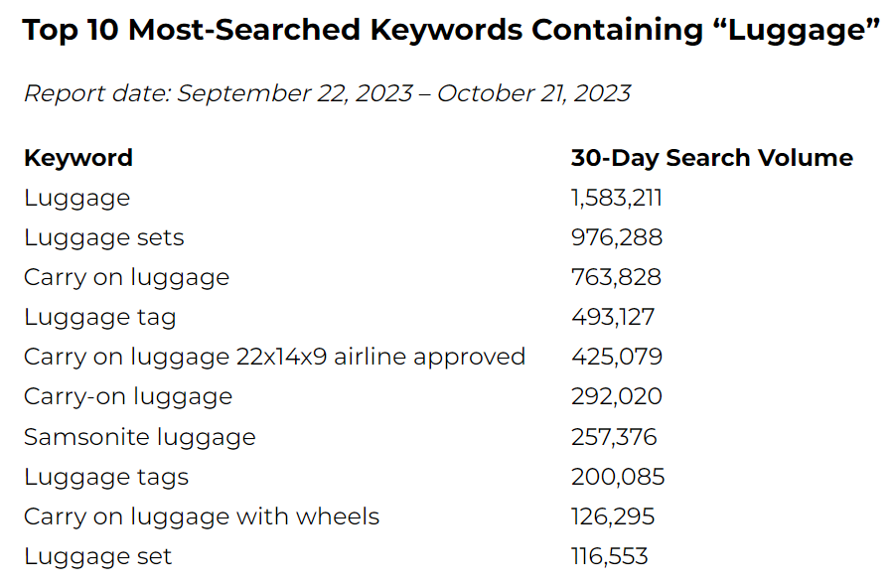Click the 1,583,211 search volume value

point(617,198)
